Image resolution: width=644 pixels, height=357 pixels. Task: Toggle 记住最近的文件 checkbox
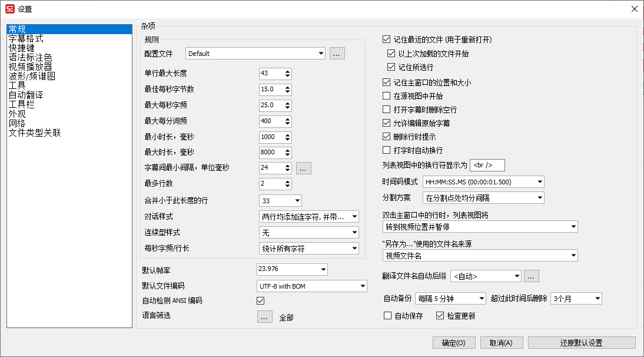click(386, 39)
